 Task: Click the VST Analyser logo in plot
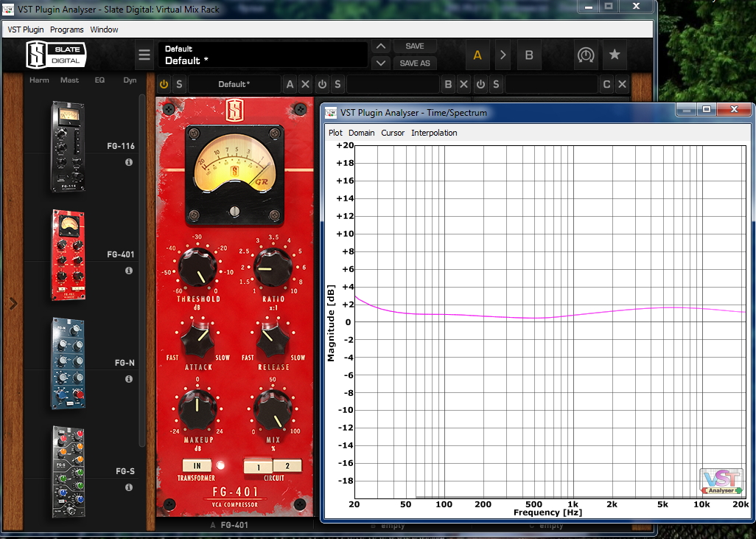[722, 481]
